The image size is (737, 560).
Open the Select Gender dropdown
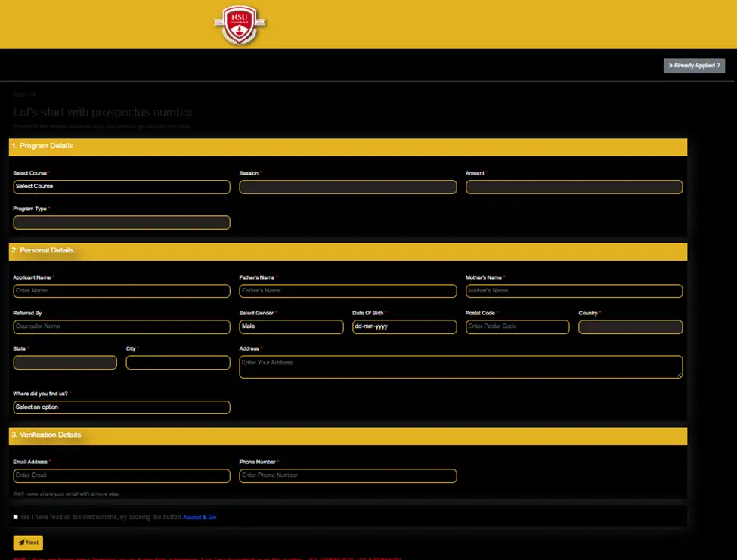coord(292,326)
